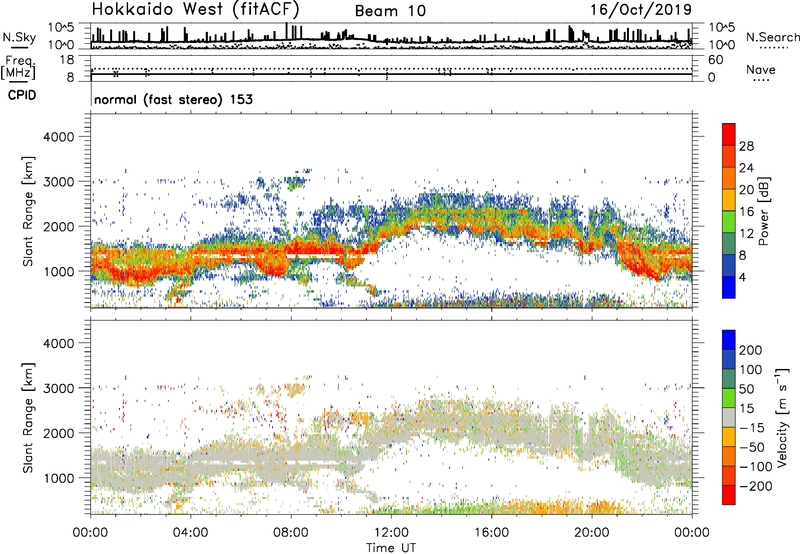Pick the yellow-orange 16-20 dB Power colorbar segment
The width and height of the screenshot is (800, 554).
tap(729, 200)
